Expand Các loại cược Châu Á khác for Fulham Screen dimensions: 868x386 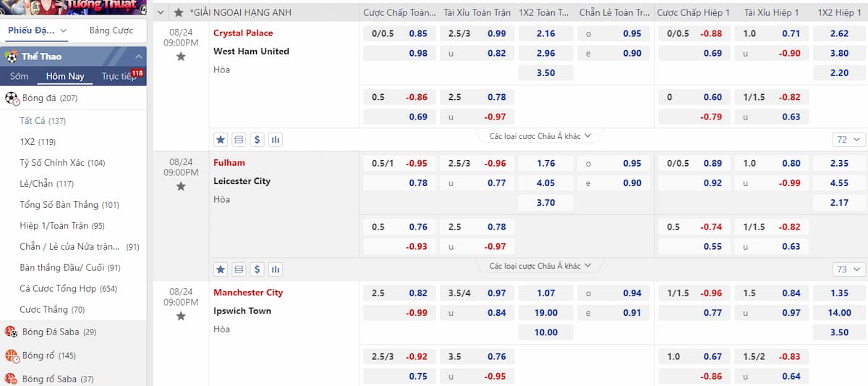coord(540,266)
